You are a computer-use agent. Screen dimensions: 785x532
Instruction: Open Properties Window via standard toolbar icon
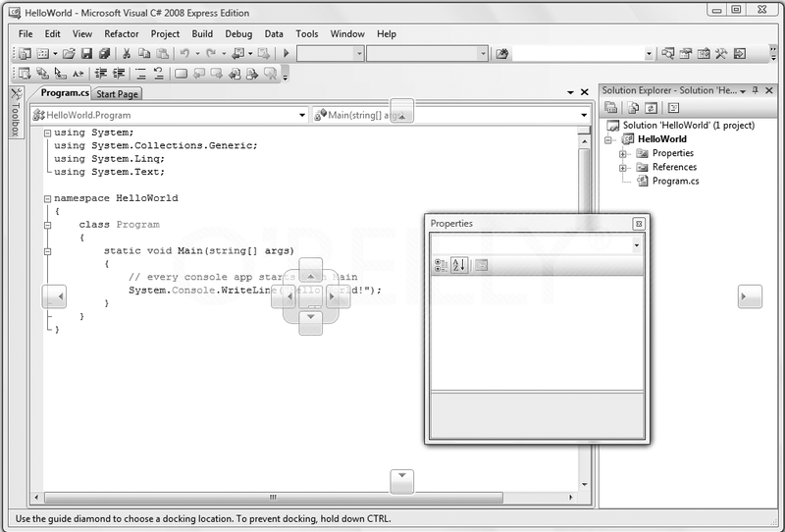[x=685, y=53]
